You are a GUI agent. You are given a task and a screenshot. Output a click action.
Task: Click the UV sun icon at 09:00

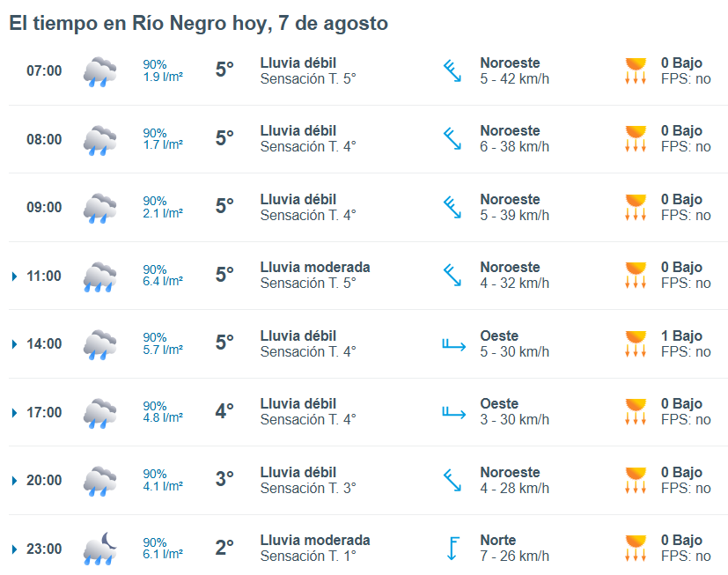pyautogui.click(x=636, y=207)
